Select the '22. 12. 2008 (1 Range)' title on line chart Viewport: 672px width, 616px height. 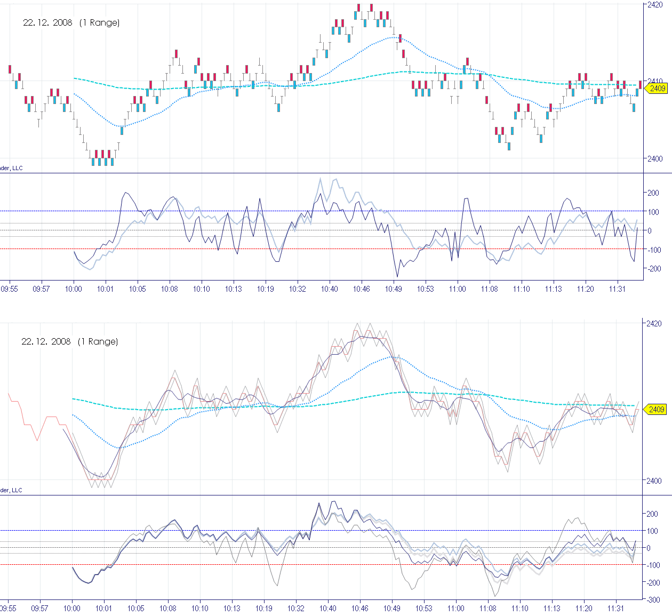click(x=70, y=341)
